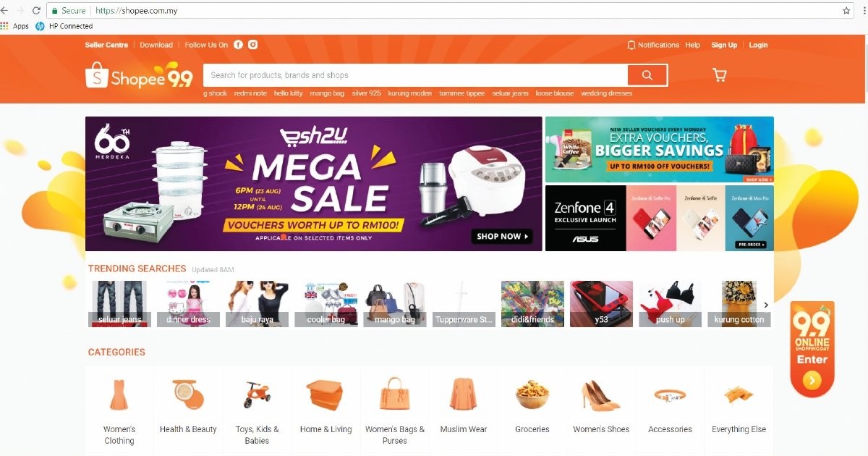Open Shopee's Facebook page icon
The height and width of the screenshot is (456, 868).
pyautogui.click(x=238, y=45)
